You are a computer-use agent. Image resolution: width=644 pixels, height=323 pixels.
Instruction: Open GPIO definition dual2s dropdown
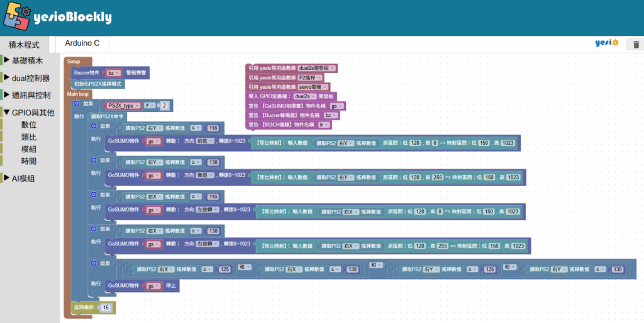(x=305, y=96)
